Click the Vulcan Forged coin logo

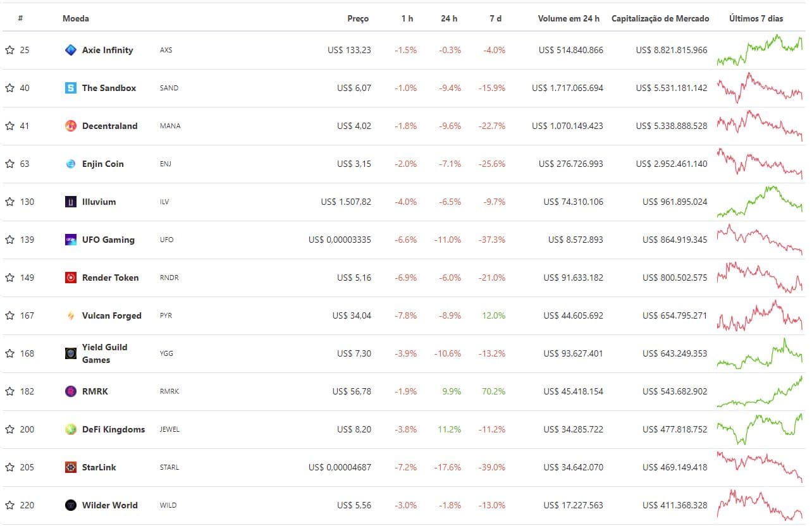pos(71,315)
